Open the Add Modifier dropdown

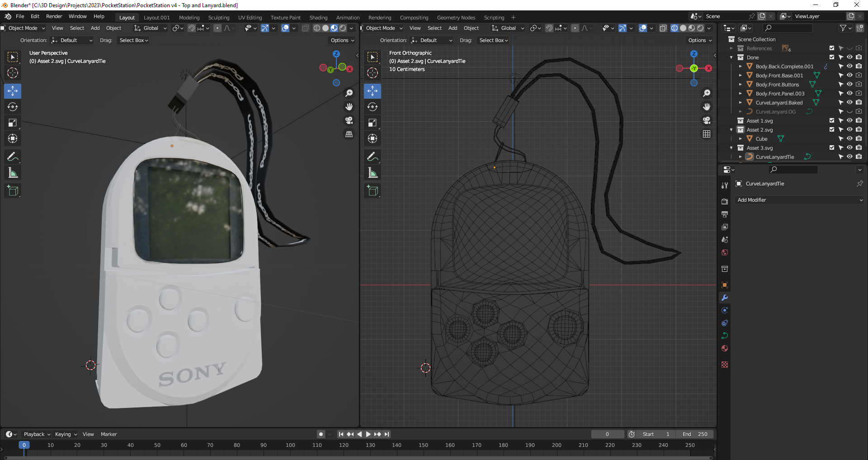(798, 199)
